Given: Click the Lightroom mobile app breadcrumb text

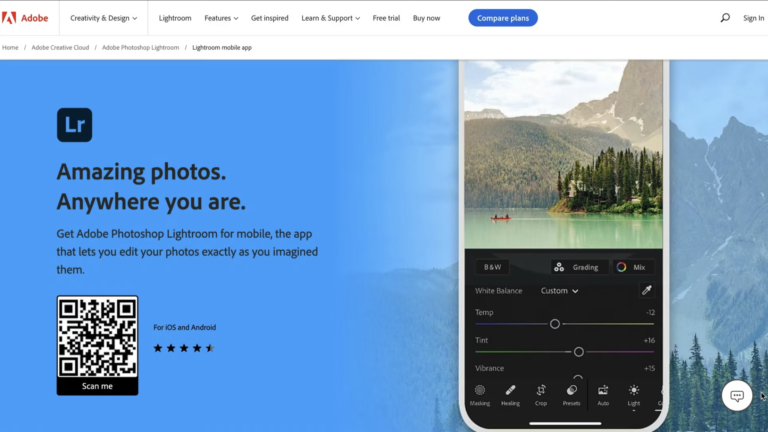Looking at the screenshot, I should (222, 48).
